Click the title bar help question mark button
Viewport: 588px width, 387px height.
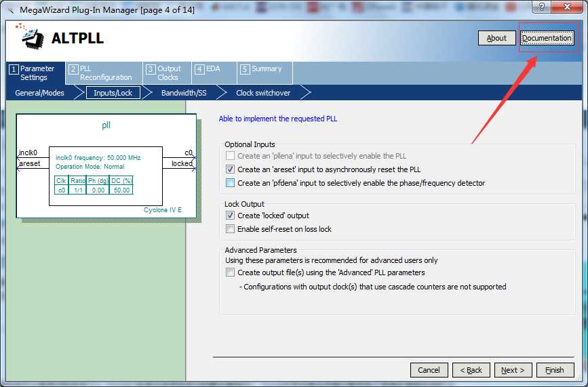pos(542,7)
